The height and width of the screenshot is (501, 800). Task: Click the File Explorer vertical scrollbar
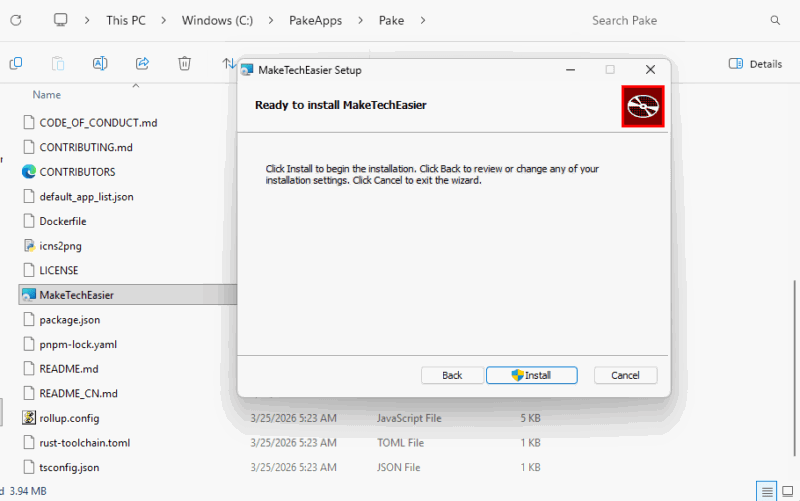(x=795, y=367)
